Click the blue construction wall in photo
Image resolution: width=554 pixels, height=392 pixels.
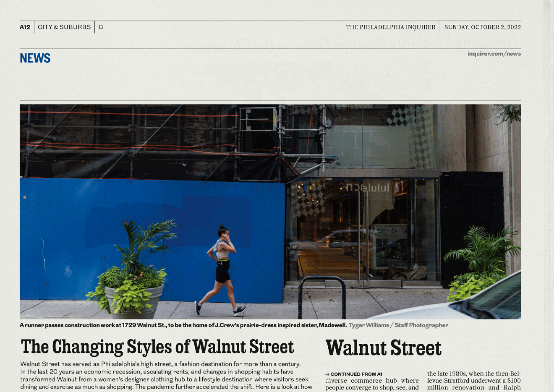pyautogui.click(x=152, y=239)
